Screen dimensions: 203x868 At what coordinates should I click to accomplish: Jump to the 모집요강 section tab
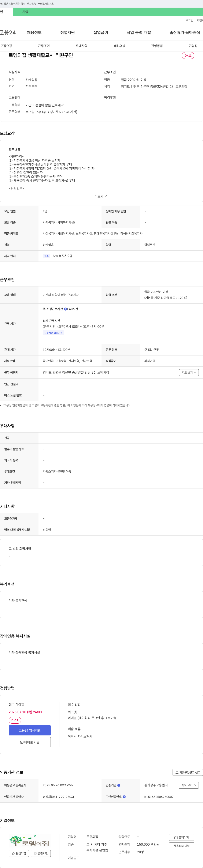[x=6, y=46]
